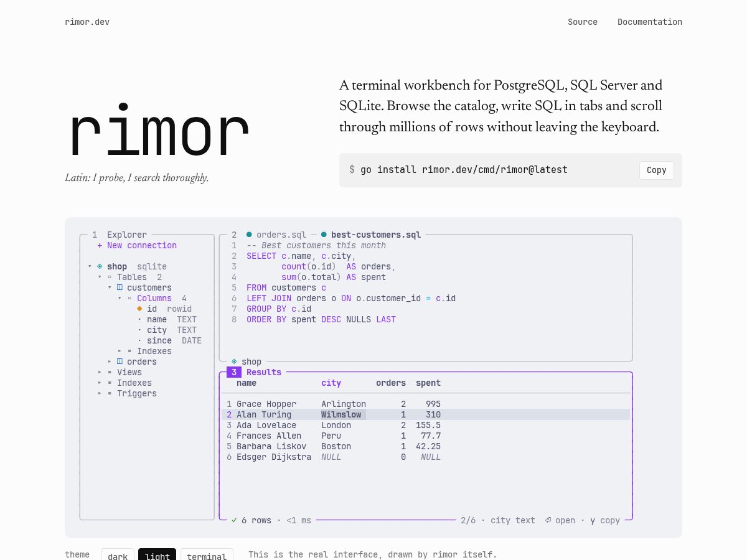Expand the Triggers node arrow
Image resolution: width=747 pixels, height=560 pixels.
(x=100, y=393)
